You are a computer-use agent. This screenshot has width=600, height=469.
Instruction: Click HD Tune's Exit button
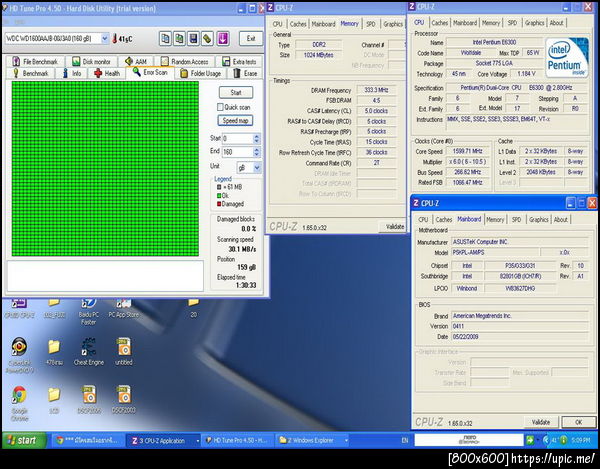(251, 38)
